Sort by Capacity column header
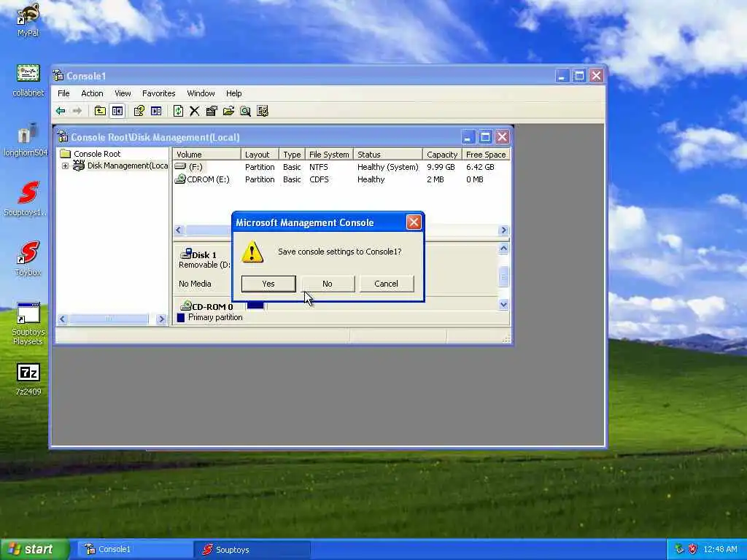The width and height of the screenshot is (747, 560). 442,155
